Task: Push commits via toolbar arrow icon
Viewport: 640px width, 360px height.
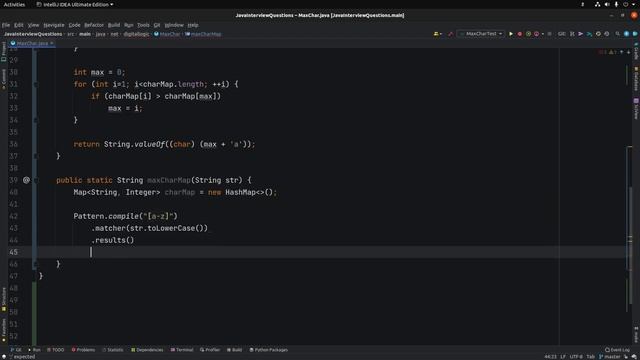Action: point(589,34)
